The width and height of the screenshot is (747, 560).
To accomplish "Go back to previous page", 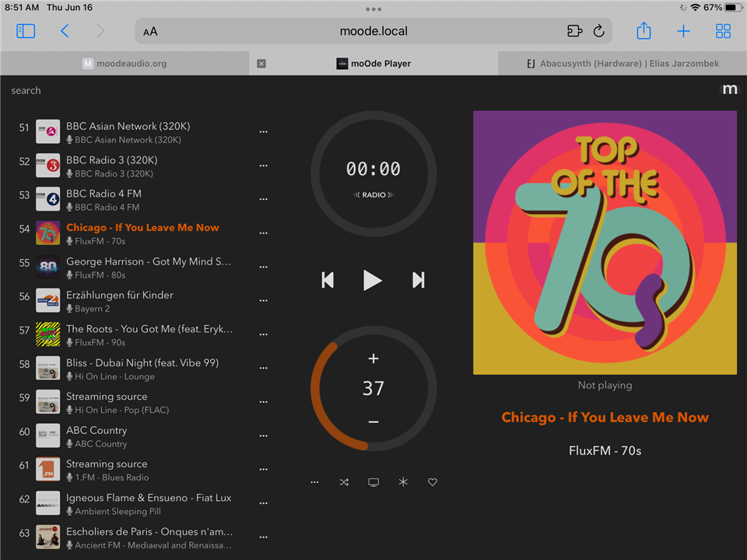I will pyautogui.click(x=65, y=31).
